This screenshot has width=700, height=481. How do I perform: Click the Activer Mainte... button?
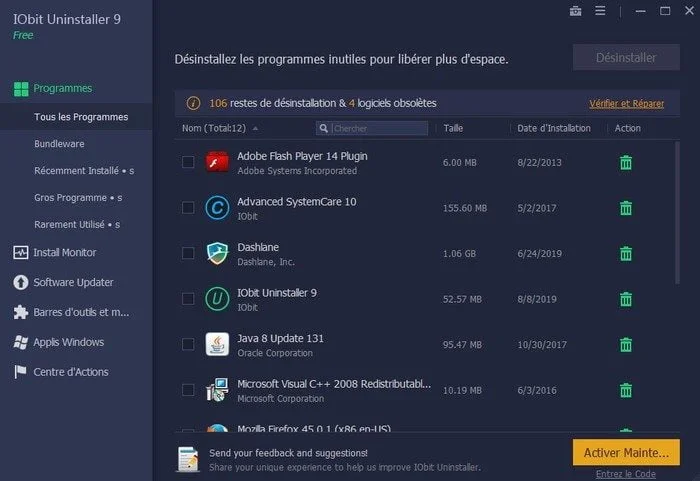[626, 452]
